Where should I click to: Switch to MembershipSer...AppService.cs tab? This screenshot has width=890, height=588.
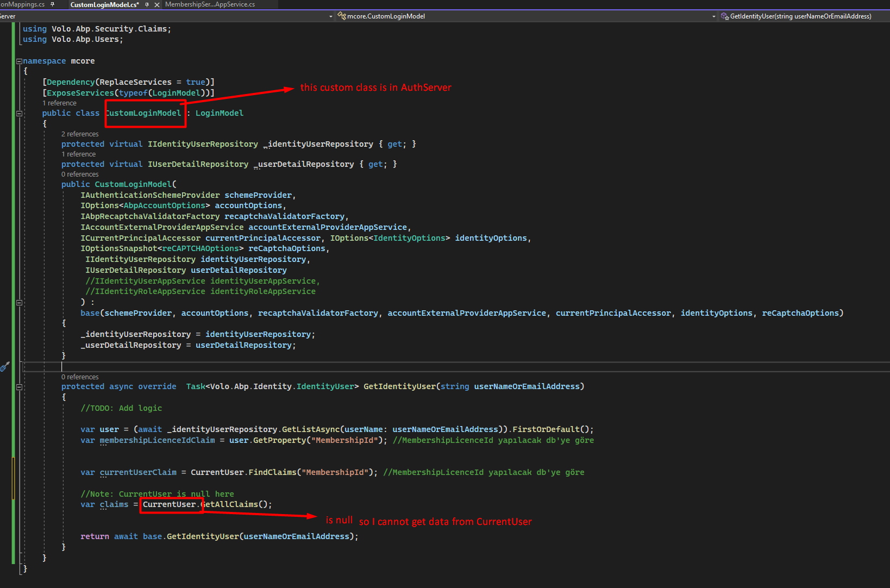click(x=210, y=4)
